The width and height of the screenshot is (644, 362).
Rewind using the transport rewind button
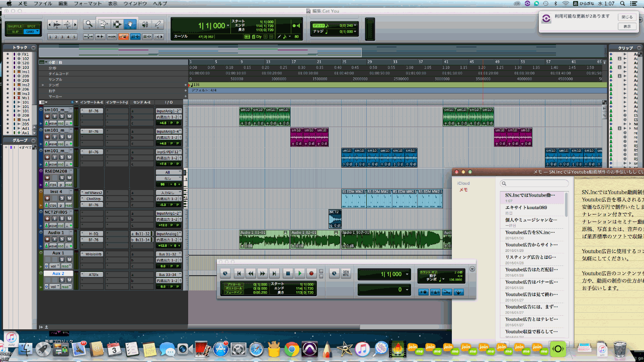click(x=251, y=274)
